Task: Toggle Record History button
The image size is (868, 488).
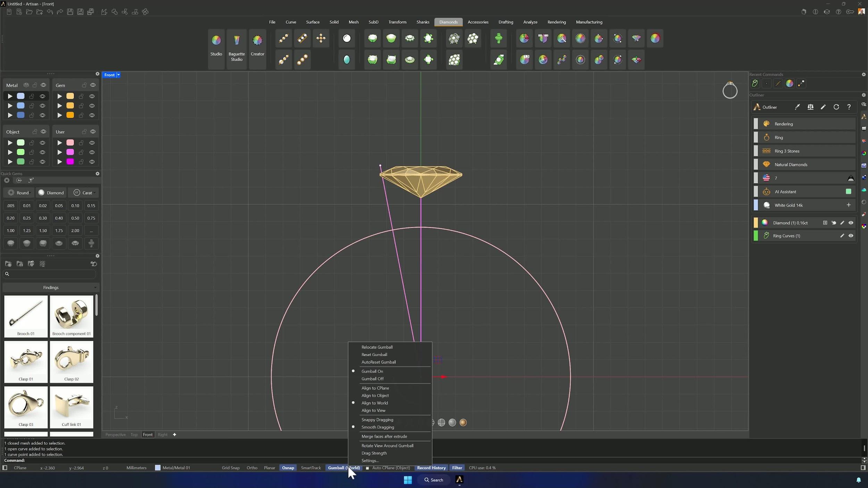Action: pos(431,468)
